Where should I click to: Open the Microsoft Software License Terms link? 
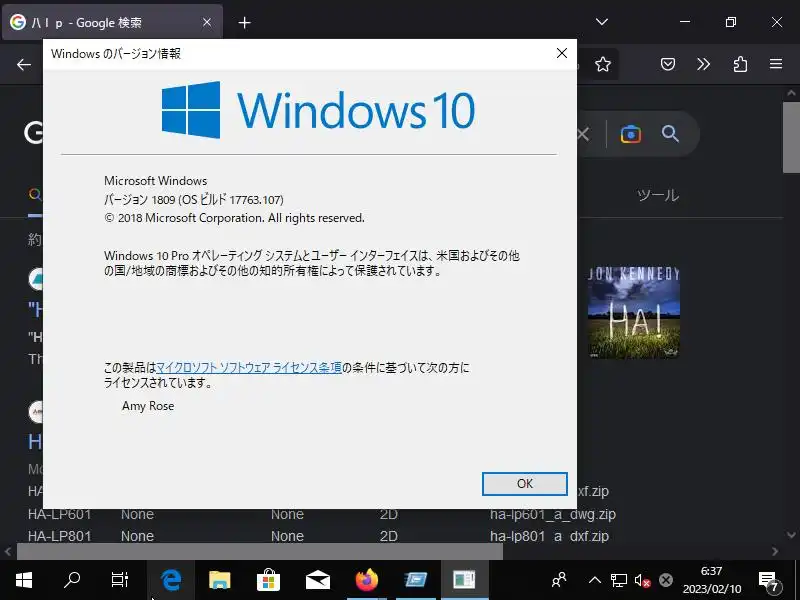pos(249,367)
